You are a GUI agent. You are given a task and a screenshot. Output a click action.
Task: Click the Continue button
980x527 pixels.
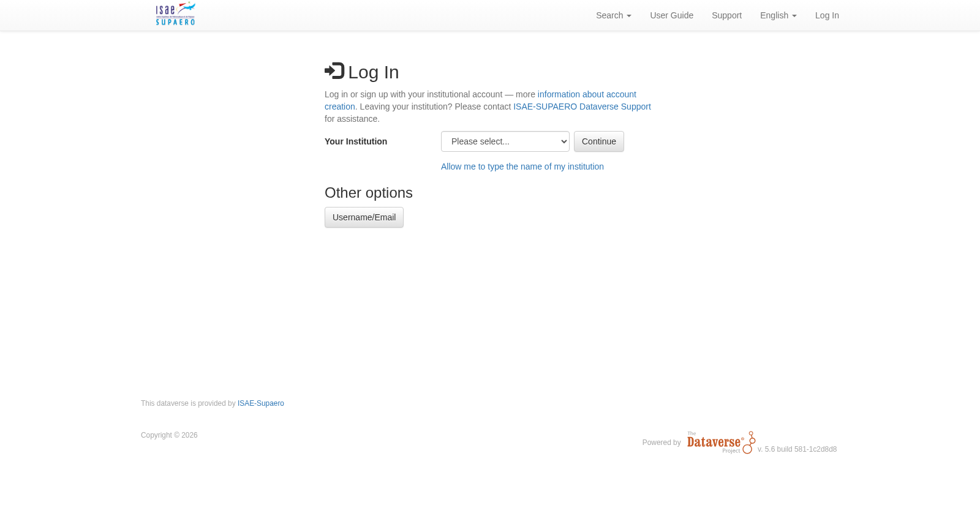click(x=599, y=141)
